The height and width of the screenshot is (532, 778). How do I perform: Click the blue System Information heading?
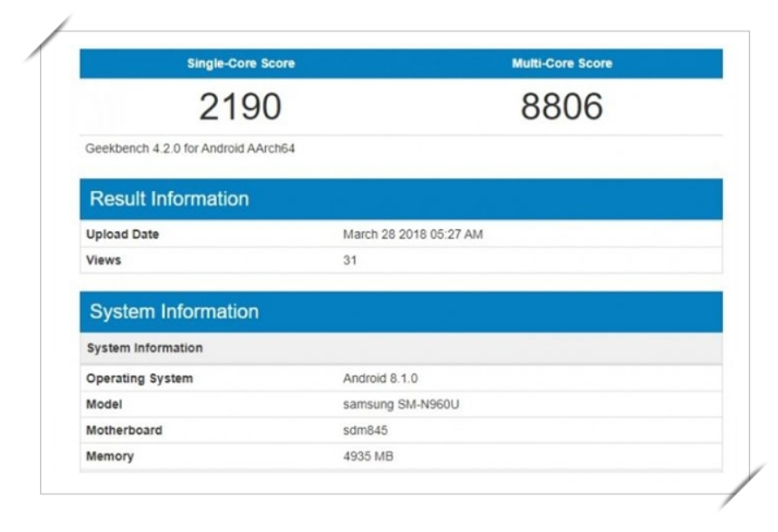point(174,311)
